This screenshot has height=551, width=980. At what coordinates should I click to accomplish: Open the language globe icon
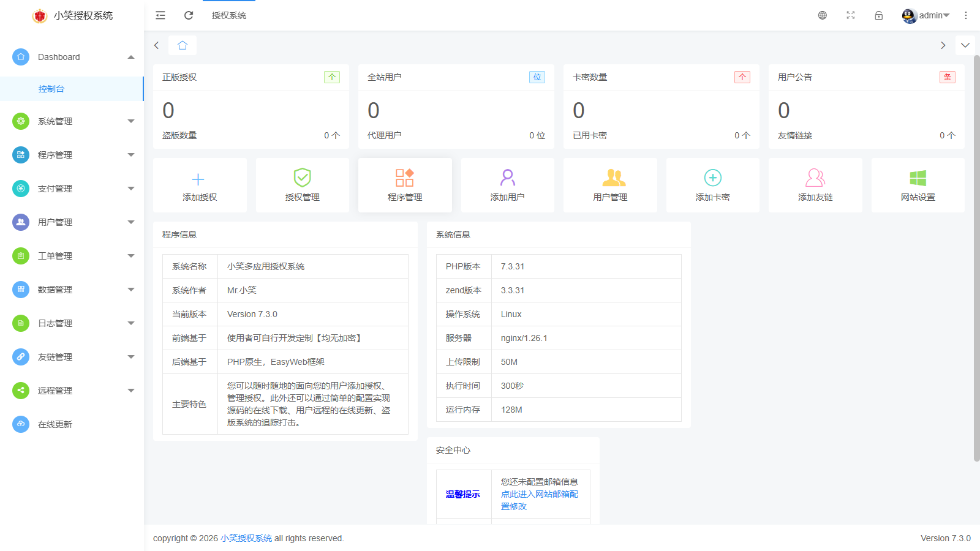tap(823, 15)
